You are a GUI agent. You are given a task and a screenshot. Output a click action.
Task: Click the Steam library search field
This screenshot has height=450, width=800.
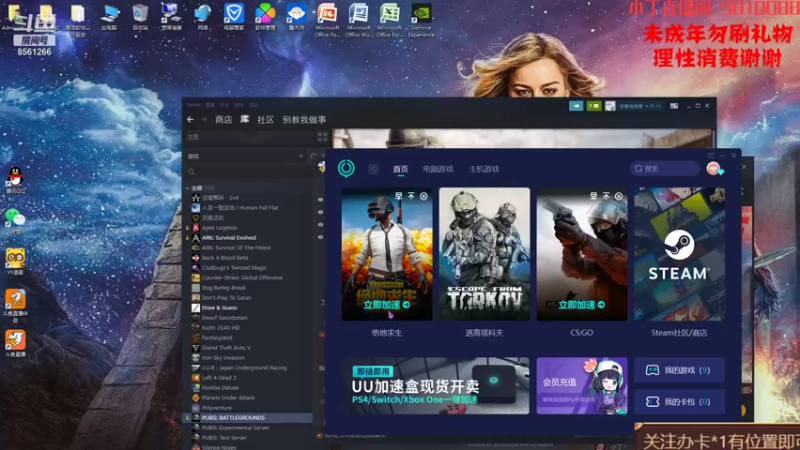click(x=249, y=172)
